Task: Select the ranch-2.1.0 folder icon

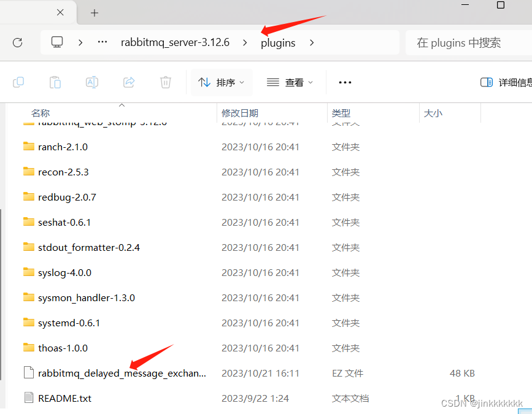Action: click(29, 146)
